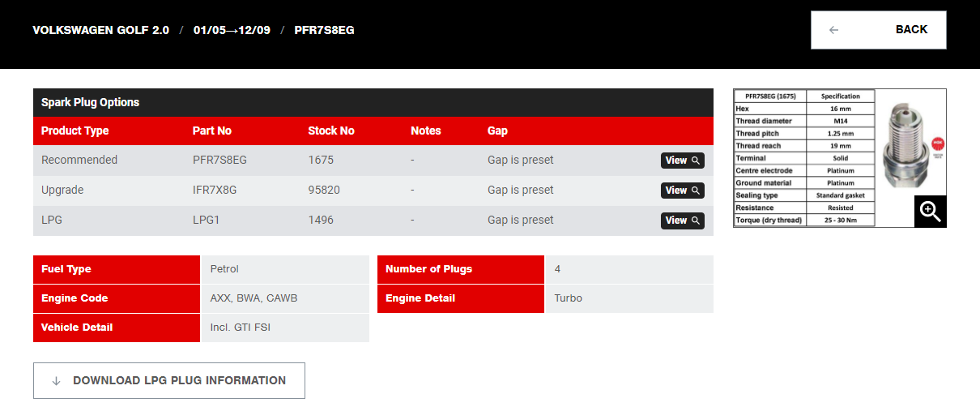This screenshot has width=980, height=407.
Task: Click Gap is preset in Upgrade row
Action: (521, 190)
